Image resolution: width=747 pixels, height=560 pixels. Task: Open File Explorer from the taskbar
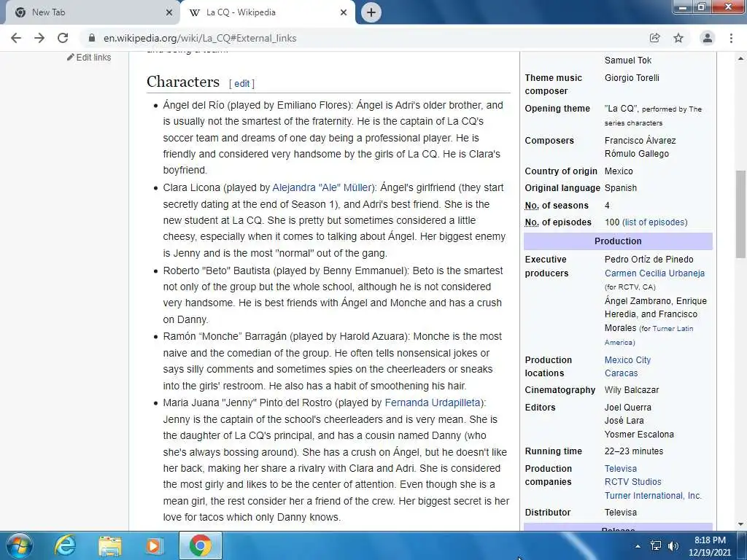point(110,545)
